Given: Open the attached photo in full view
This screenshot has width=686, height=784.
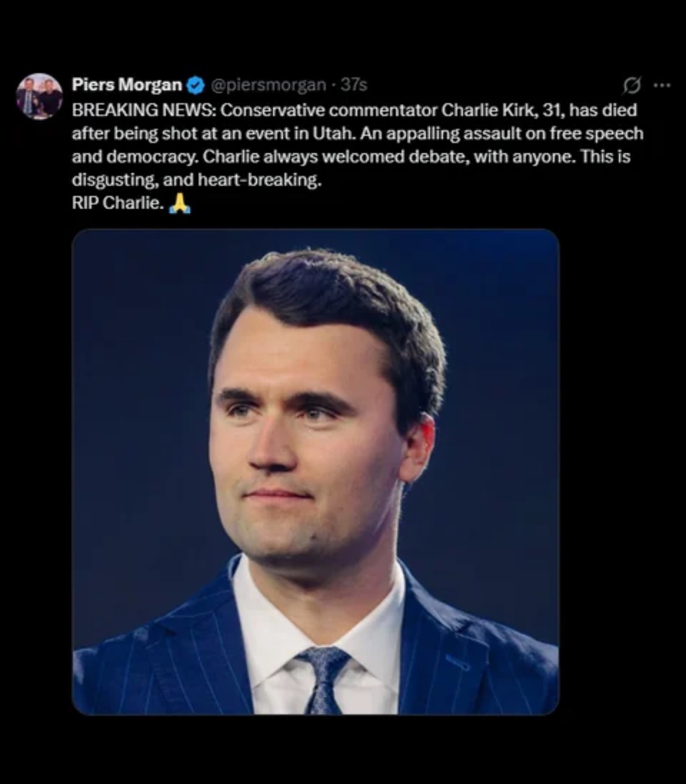Looking at the screenshot, I should (315, 472).
